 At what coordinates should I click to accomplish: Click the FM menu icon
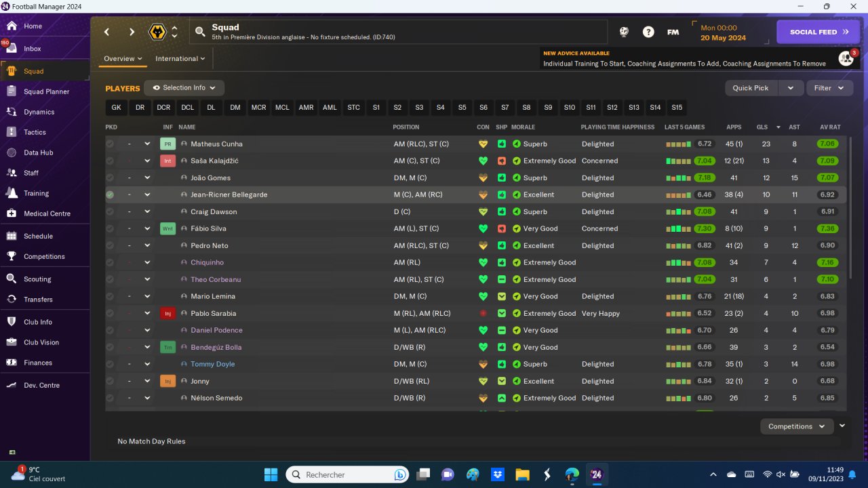673,32
